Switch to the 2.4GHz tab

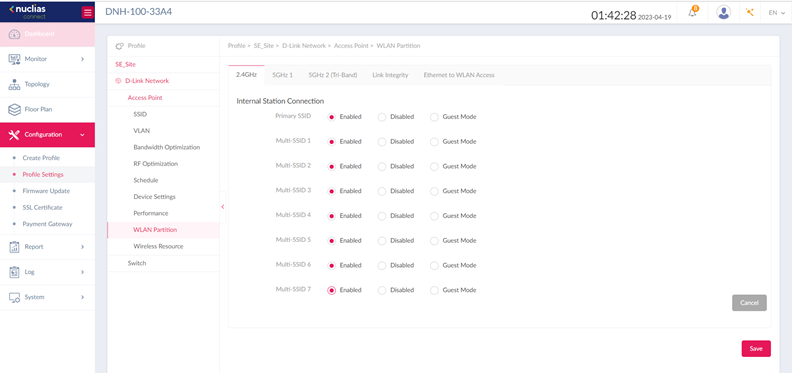click(246, 75)
